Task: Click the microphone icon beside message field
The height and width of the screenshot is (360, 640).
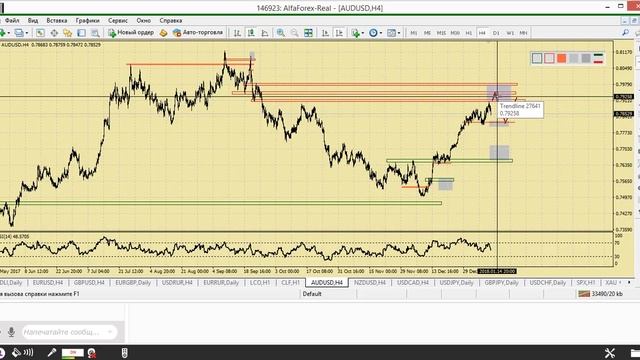Action: [x=11, y=332]
